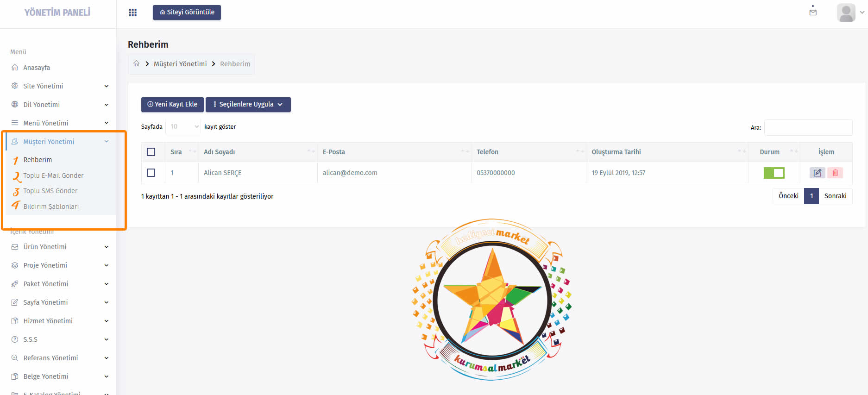Check the Alican SERÇE row checkbox
Viewport: 868px width, 395px height.
(151, 173)
